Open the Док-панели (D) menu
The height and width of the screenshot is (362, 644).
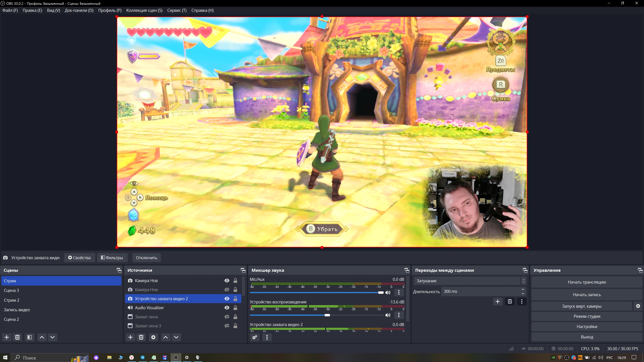pyautogui.click(x=79, y=10)
